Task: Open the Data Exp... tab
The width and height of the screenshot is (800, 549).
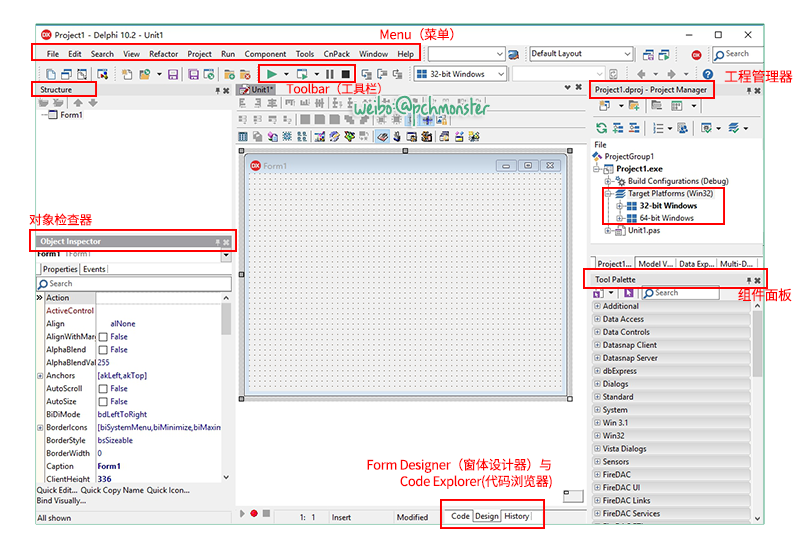Action: point(696,264)
